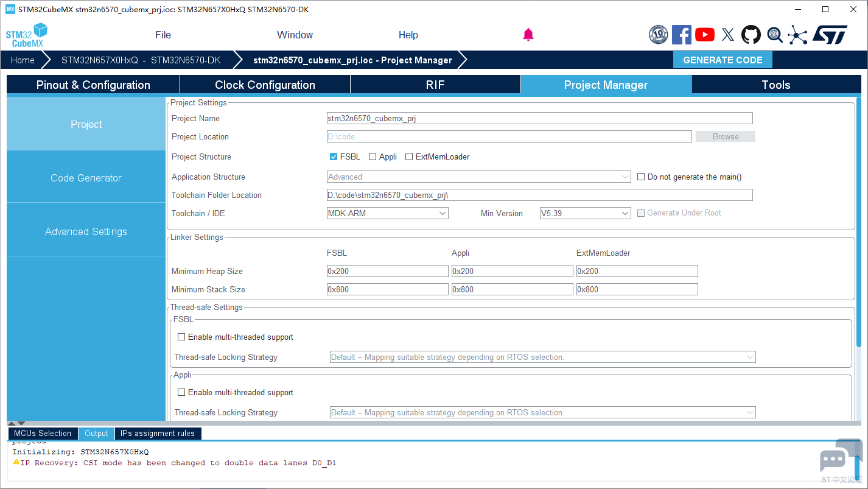Click the vertical scrollbar of project settings
The height and width of the screenshot is (489, 868).
pyautogui.click(x=859, y=222)
